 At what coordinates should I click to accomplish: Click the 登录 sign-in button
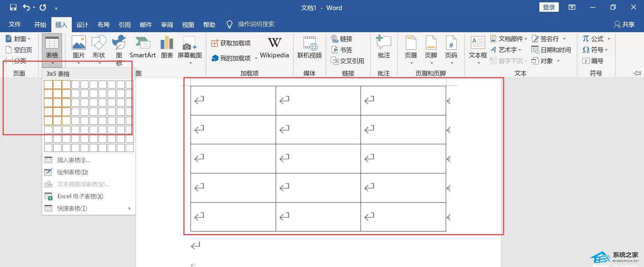tap(549, 7)
